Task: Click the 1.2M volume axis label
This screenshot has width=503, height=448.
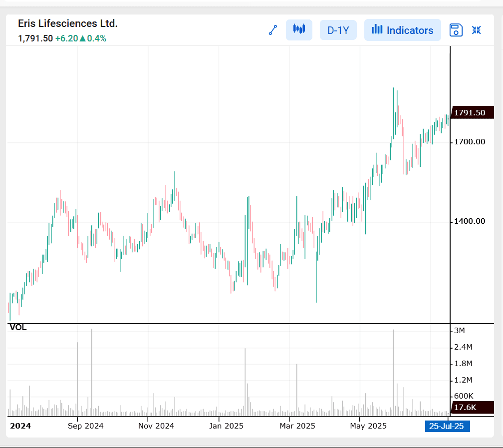Action: (463, 380)
